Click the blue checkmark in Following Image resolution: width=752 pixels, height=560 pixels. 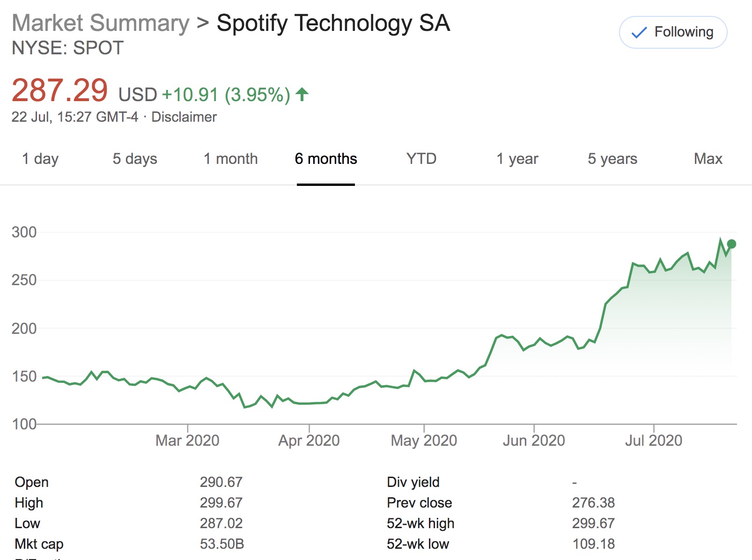coord(639,32)
